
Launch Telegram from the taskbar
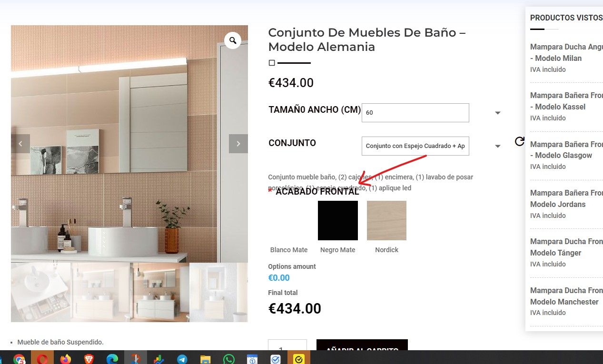tap(182, 359)
